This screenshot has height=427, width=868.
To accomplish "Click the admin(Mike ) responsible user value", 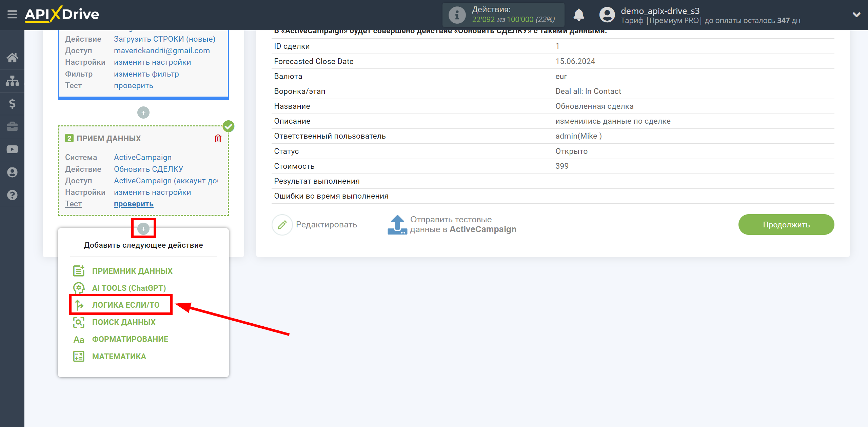I will [x=578, y=136].
